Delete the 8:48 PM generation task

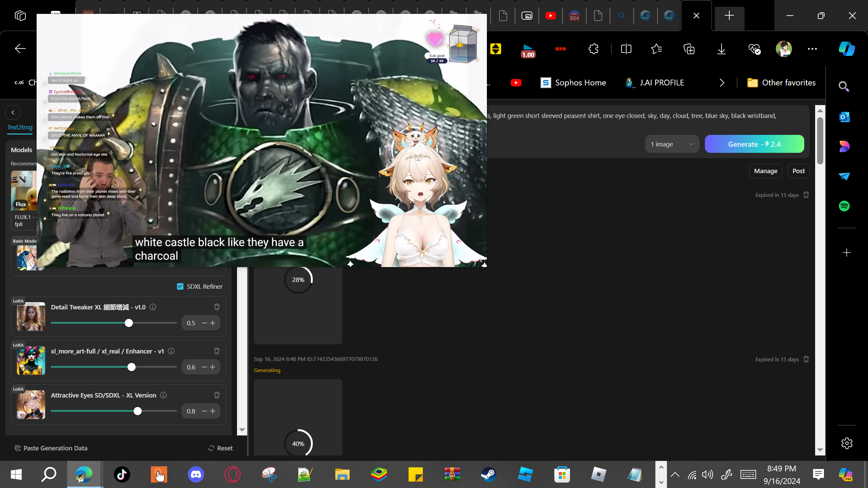[806, 359]
